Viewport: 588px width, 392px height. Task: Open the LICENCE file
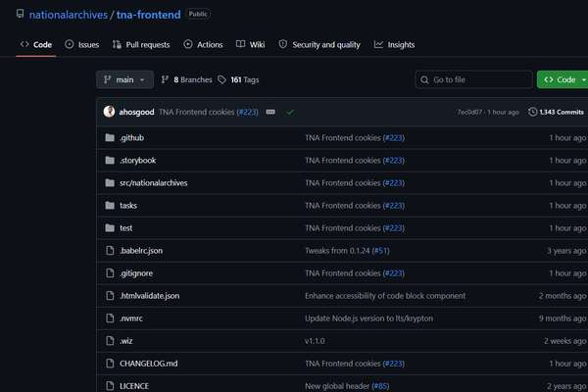point(134,385)
